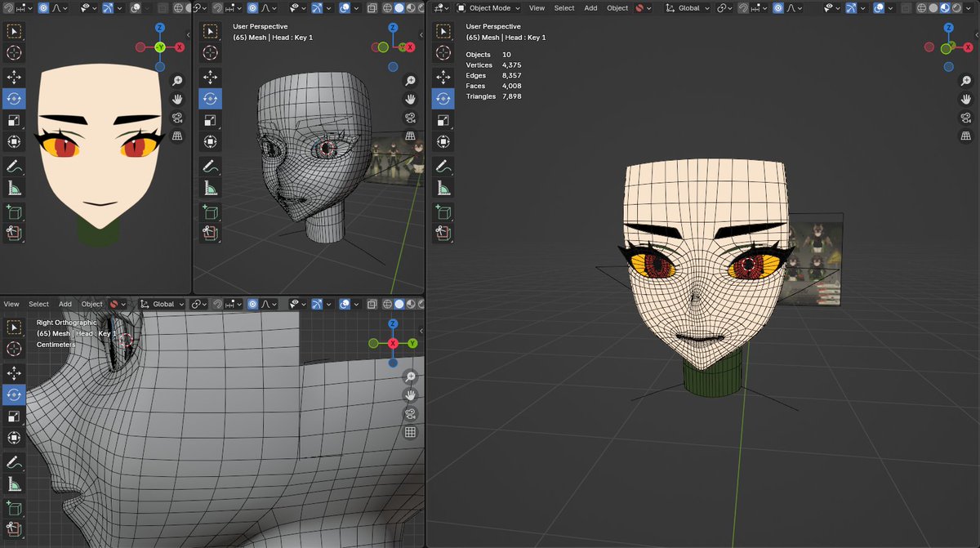
Task: Toggle camera view icon in the main viewport
Action: (x=964, y=118)
